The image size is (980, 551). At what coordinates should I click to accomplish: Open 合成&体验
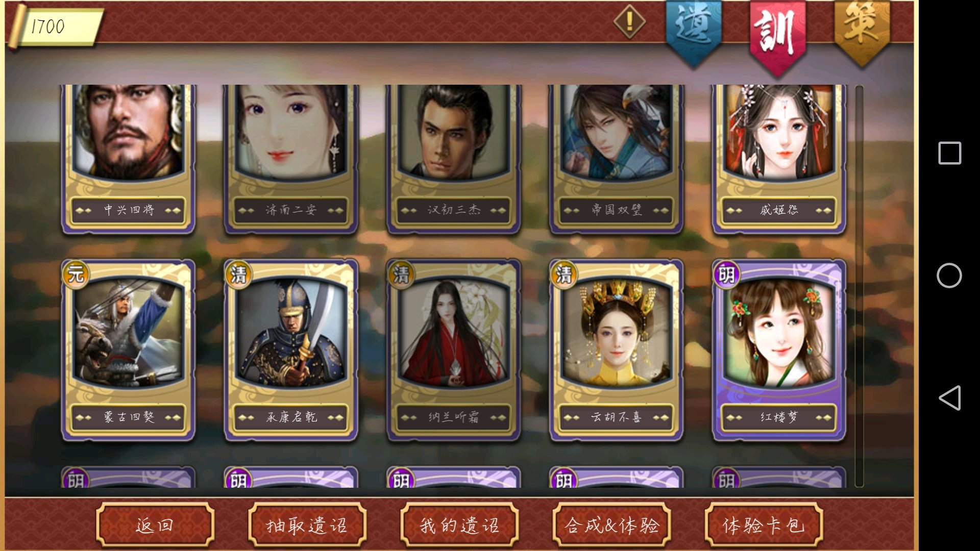(611, 525)
